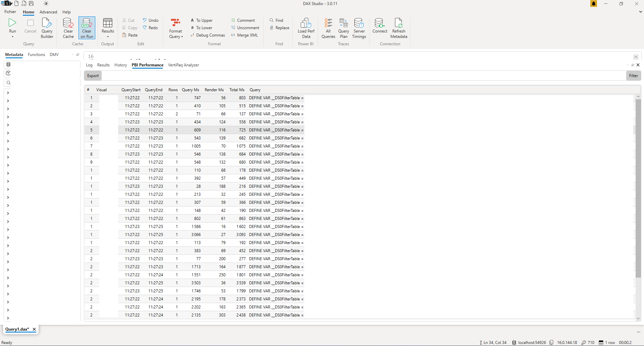644x346 pixels.
Task: Uncomment the selected lines
Action: (245, 28)
